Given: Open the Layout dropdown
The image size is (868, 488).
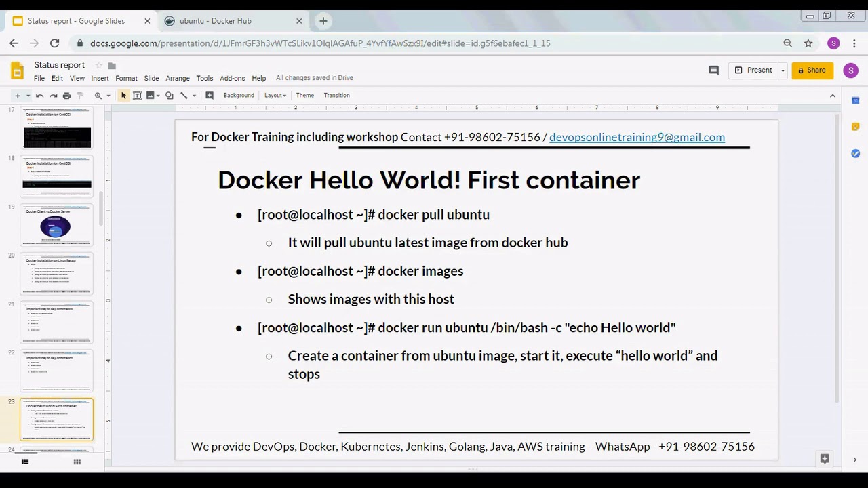Looking at the screenshot, I should click(275, 96).
